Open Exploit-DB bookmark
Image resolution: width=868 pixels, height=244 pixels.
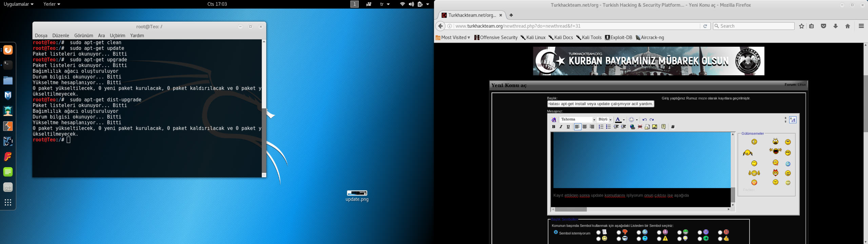pyautogui.click(x=619, y=38)
